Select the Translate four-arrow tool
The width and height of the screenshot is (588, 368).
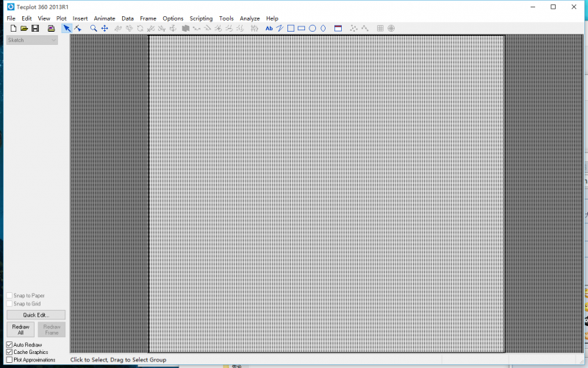pyautogui.click(x=104, y=28)
